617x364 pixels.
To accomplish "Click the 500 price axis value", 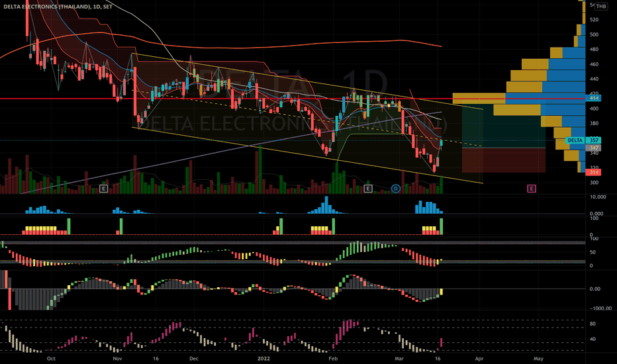I will point(594,34).
